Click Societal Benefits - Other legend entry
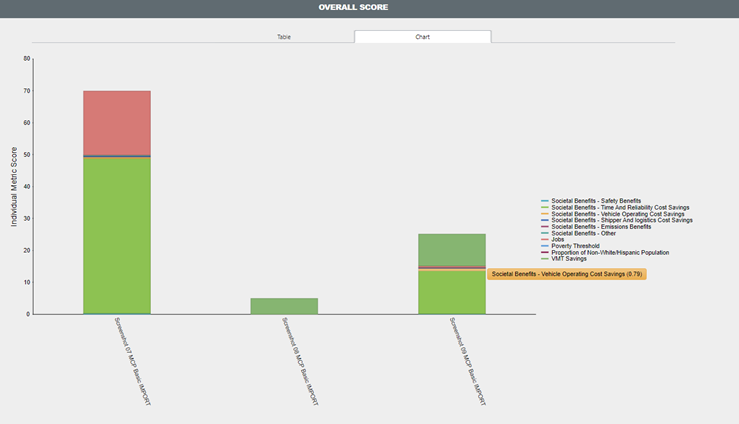Viewport: 739px width, 424px height. (587, 233)
